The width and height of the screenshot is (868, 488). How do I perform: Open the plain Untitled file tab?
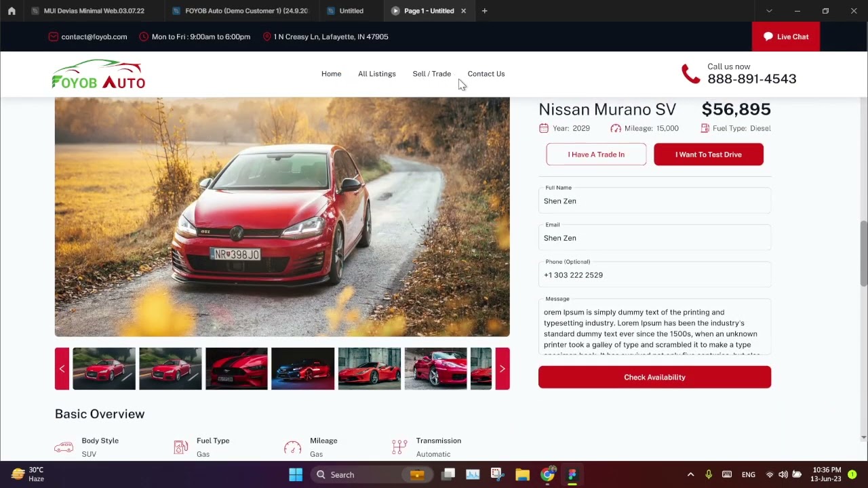(351, 11)
